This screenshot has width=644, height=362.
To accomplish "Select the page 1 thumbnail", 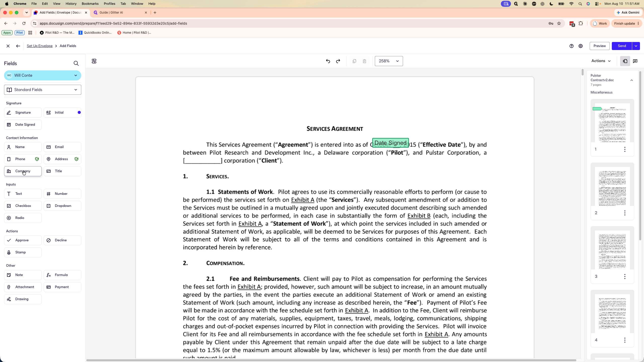I will point(612,123).
